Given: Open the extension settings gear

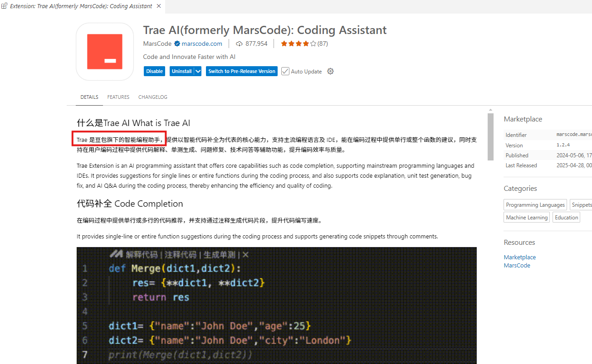Looking at the screenshot, I should tap(330, 71).
